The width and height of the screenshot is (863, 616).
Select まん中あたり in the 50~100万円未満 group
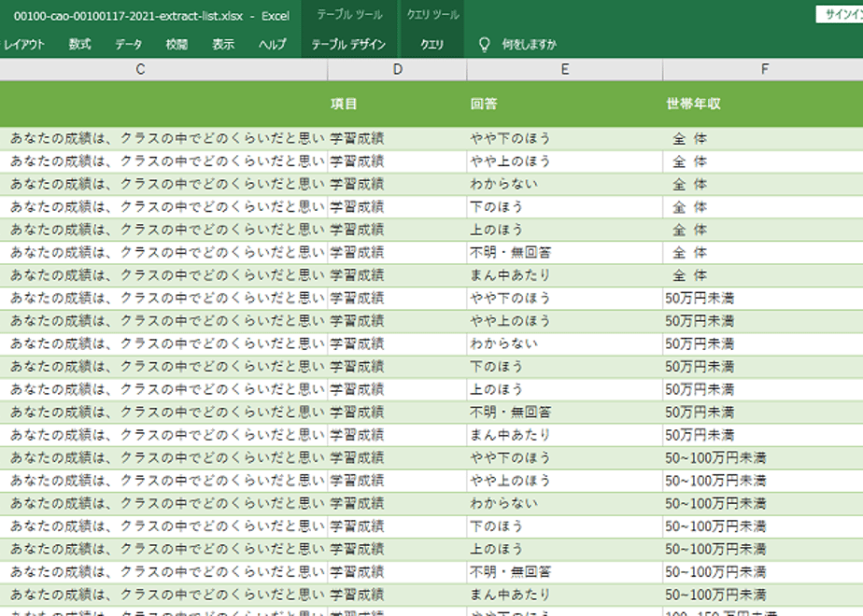(x=565, y=595)
